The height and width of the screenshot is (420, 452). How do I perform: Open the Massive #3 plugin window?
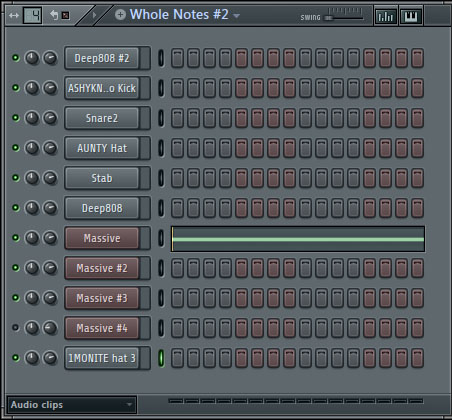[x=102, y=298]
